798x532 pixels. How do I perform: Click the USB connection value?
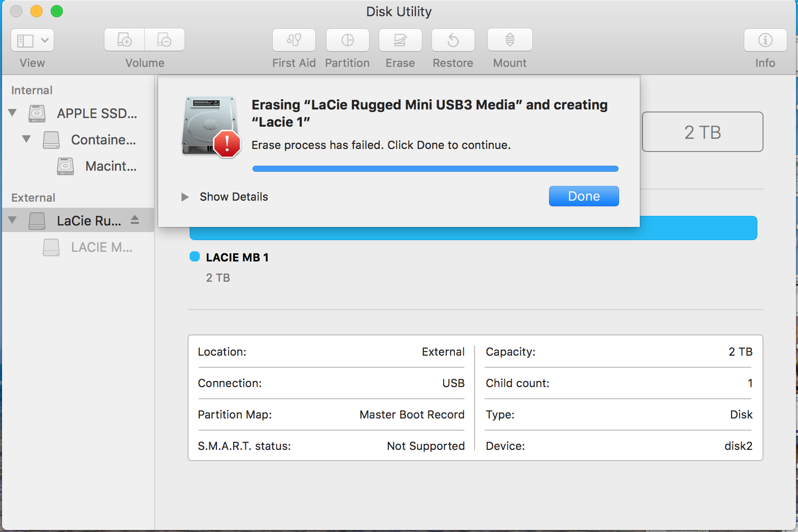click(x=453, y=383)
